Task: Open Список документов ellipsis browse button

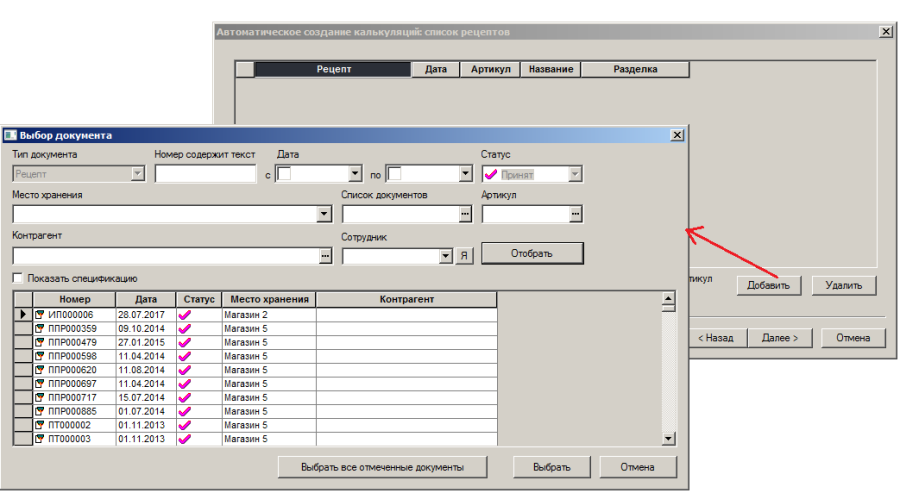Action: (465, 214)
